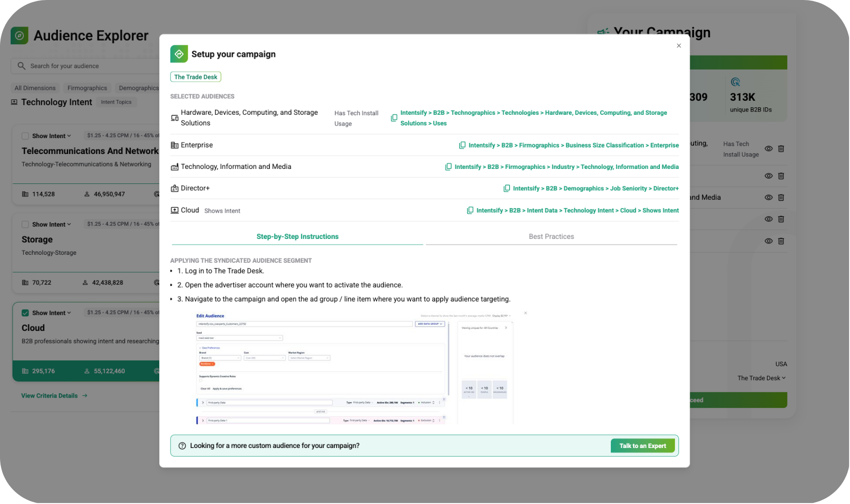
Task: Switch to the Best Practices tab
Action: (551, 237)
